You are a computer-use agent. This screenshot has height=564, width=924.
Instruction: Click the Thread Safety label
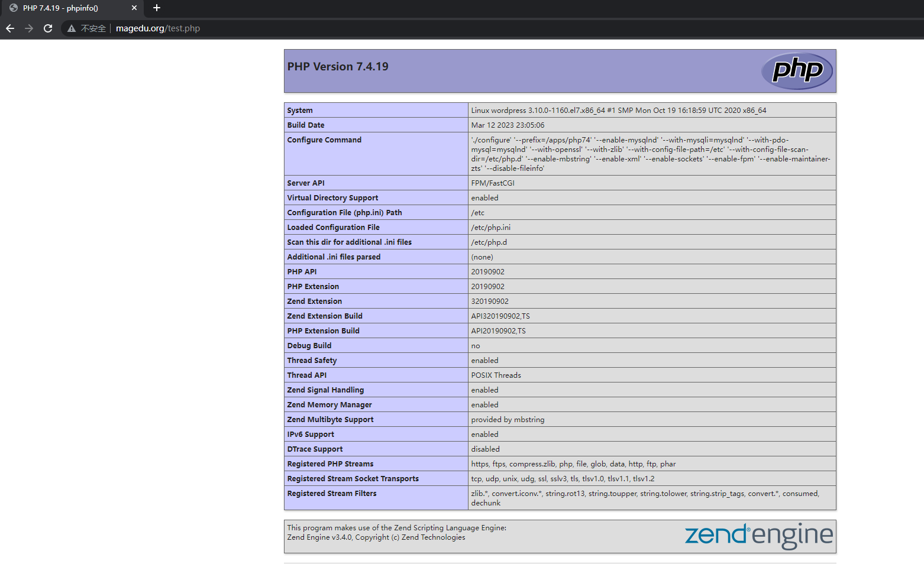(312, 361)
